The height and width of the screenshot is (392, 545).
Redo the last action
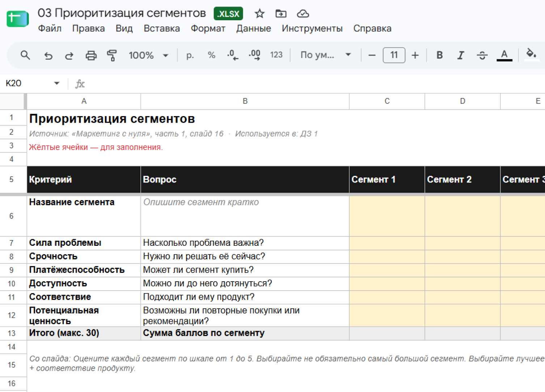(69, 55)
